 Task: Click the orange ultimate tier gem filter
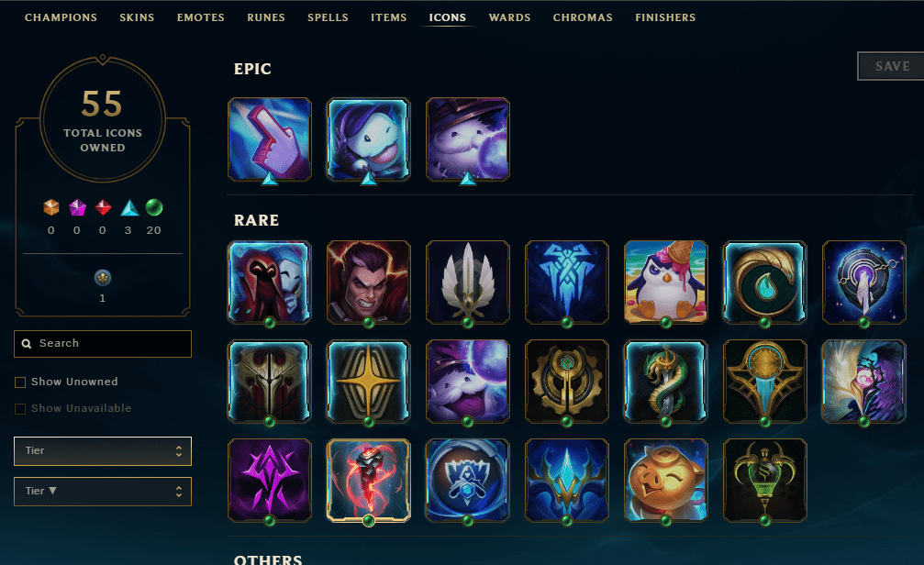click(51, 207)
